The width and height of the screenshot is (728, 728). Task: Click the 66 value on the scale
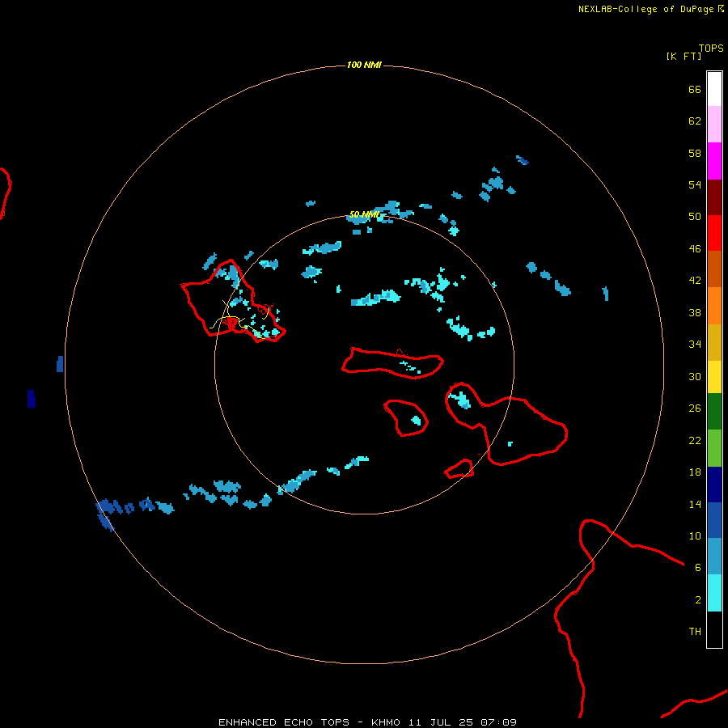tap(695, 89)
